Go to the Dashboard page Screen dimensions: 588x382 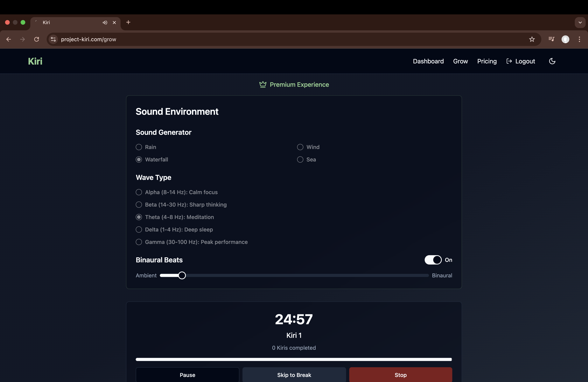tap(428, 61)
